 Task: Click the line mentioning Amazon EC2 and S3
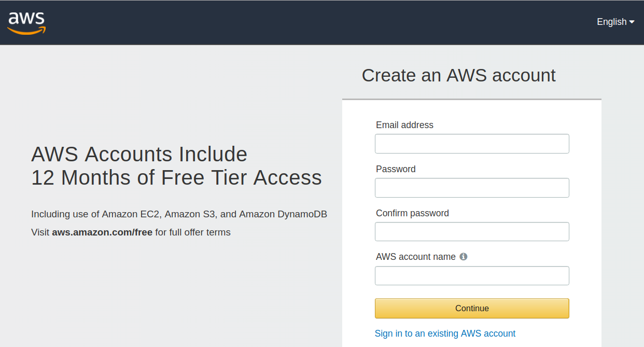179,214
